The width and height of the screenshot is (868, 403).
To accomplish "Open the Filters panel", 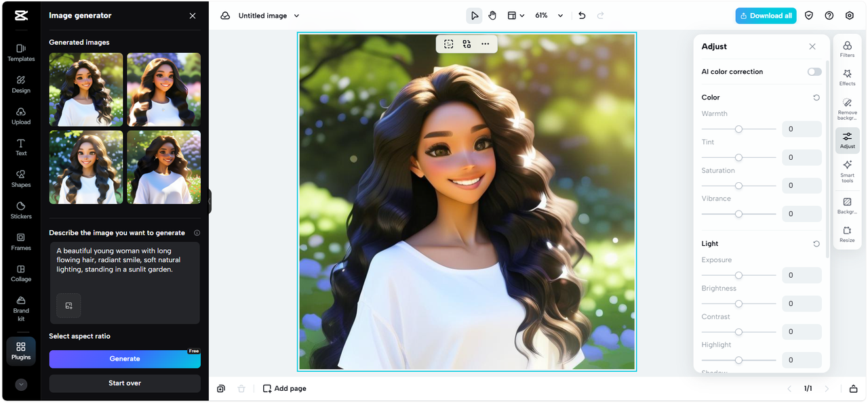I will 847,49.
